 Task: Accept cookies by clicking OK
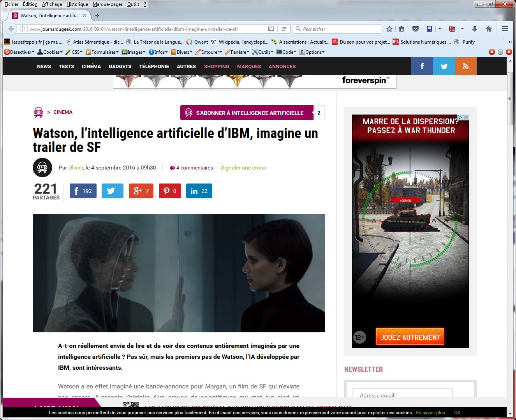pyautogui.click(x=457, y=413)
